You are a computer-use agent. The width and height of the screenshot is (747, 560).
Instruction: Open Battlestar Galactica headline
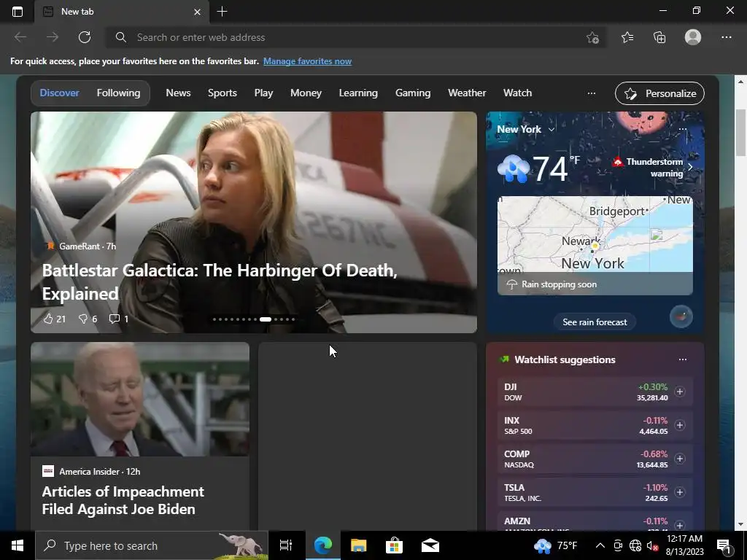tap(220, 281)
